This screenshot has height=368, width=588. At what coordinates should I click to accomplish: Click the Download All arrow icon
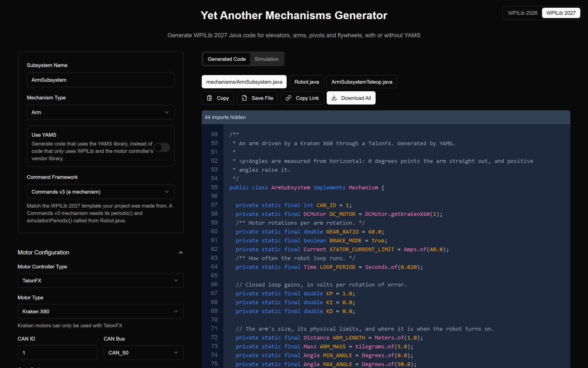point(334,98)
